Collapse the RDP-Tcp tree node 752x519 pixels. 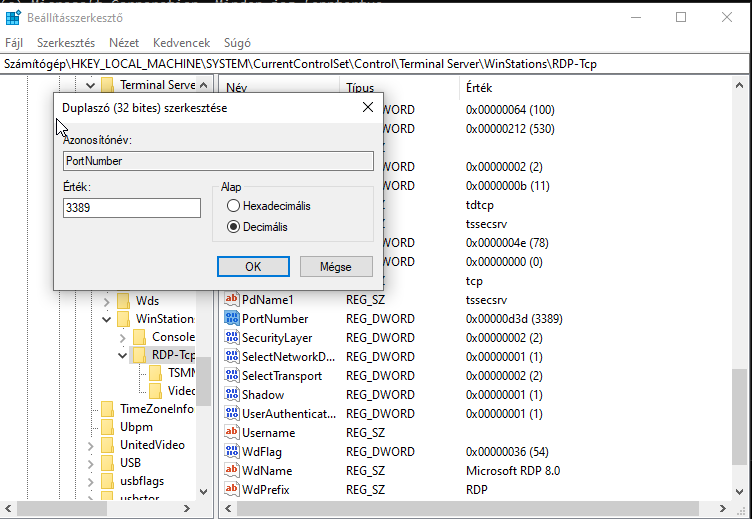point(123,356)
